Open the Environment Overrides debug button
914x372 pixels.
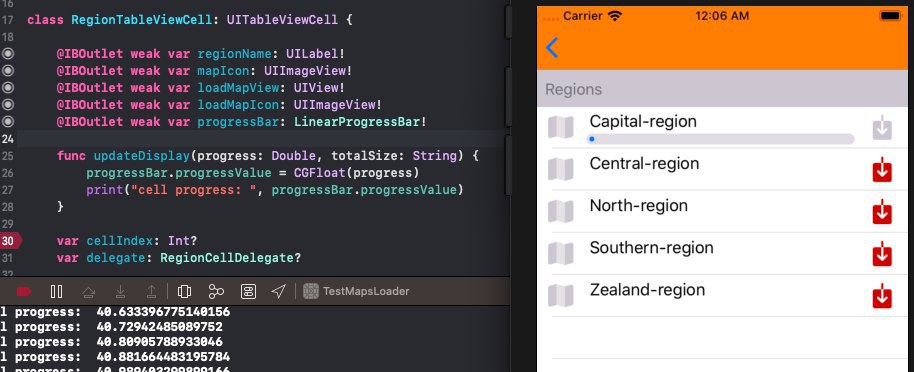coord(248,291)
